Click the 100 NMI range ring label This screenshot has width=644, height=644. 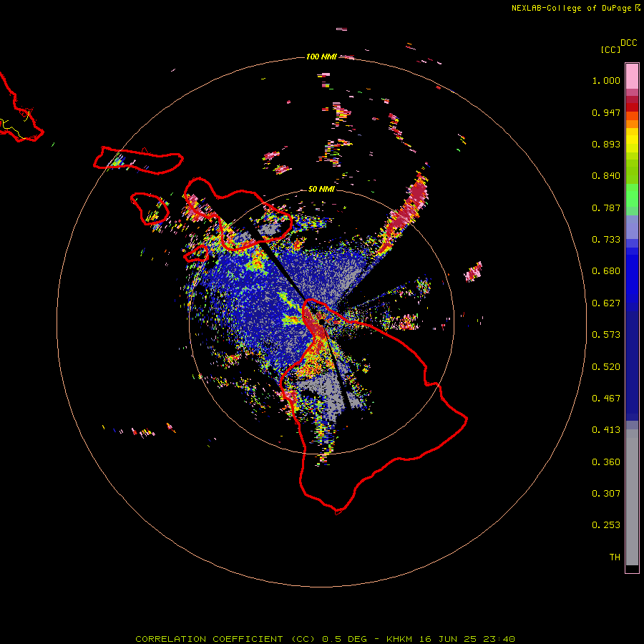pos(321,57)
